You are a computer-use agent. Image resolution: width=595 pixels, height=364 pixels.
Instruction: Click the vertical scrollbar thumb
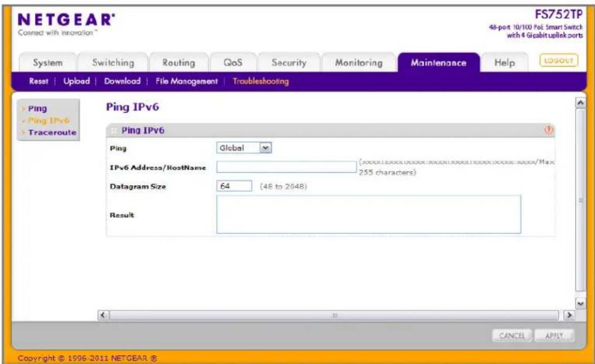tap(580, 200)
